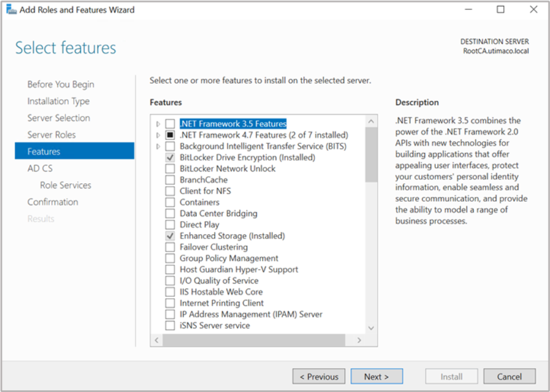The height and width of the screenshot is (392, 550).
Task: Go to the Server Roles step
Action: 51,134
